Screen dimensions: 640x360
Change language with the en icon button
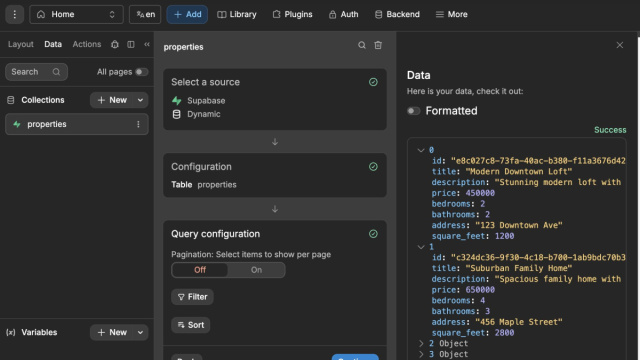point(145,14)
